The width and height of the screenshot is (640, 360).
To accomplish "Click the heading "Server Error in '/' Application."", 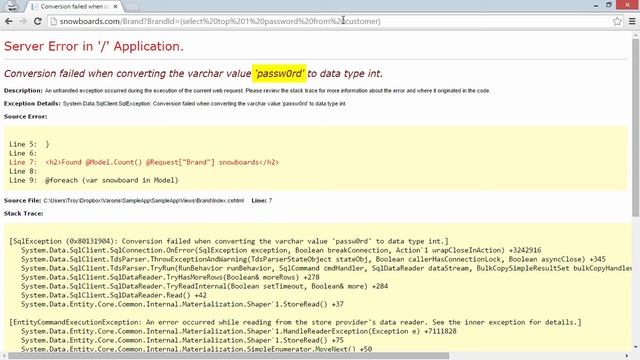I will tap(94, 46).
